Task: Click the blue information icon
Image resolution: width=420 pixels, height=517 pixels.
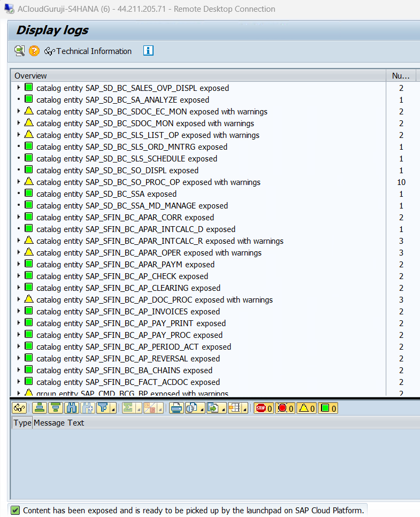Action: coord(149,51)
